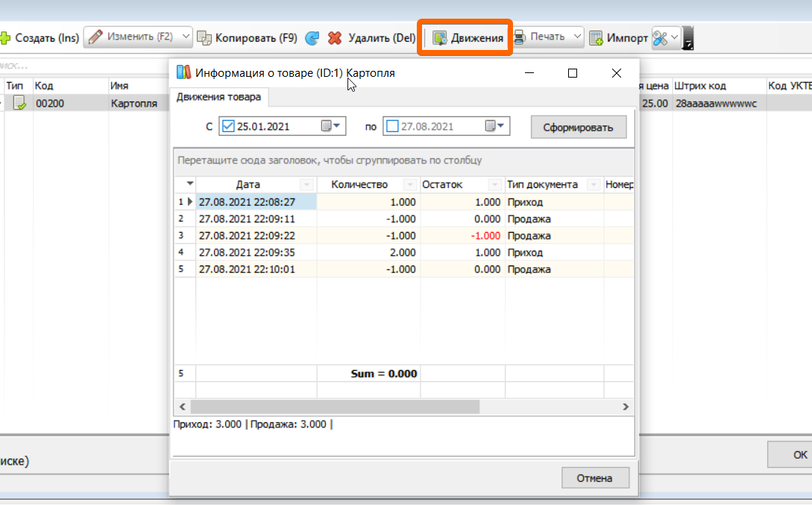Sort by the Дата column header
The image size is (812, 505).
[248, 184]
